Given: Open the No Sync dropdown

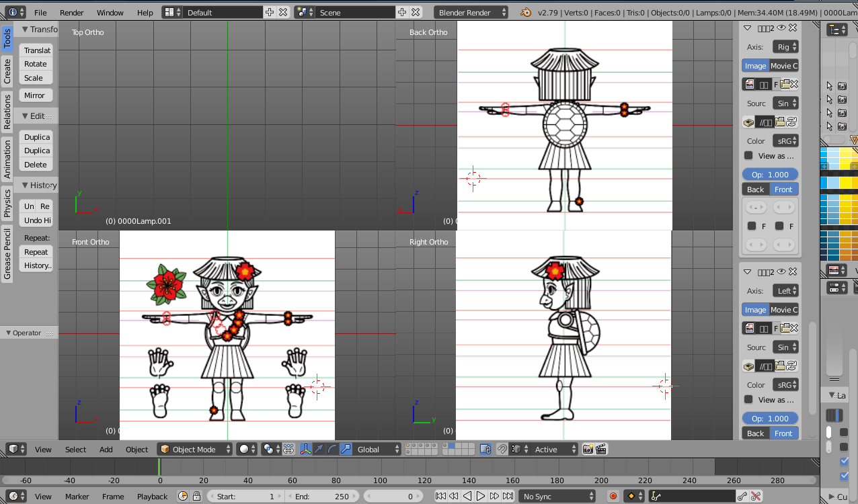Looking at the screenshot, I should (x=559, y=497).
